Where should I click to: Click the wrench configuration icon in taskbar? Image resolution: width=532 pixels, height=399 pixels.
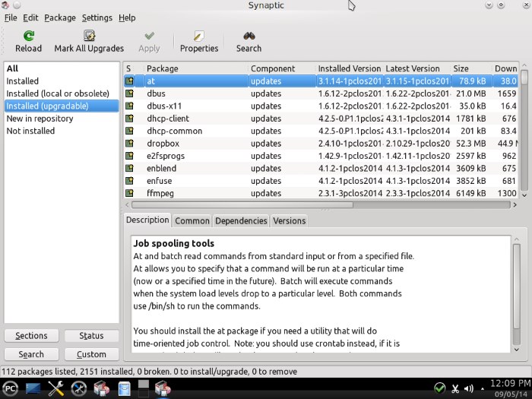(x=55, y=388)
